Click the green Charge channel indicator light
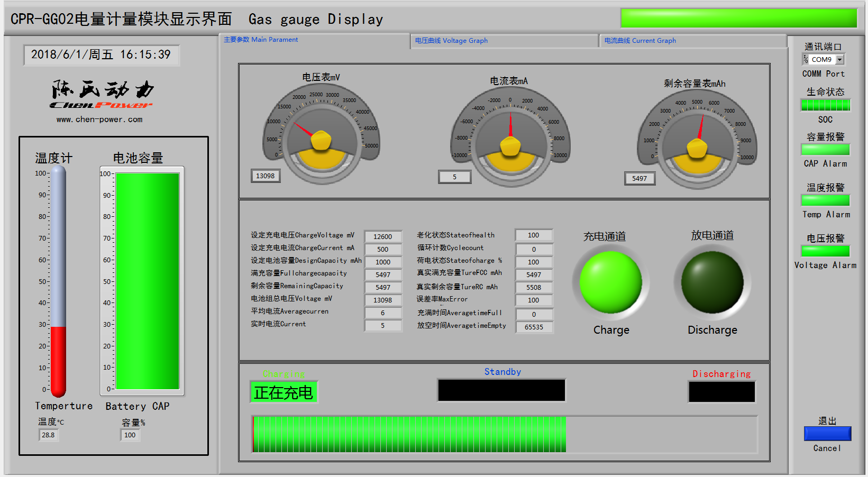 [610, 282]
